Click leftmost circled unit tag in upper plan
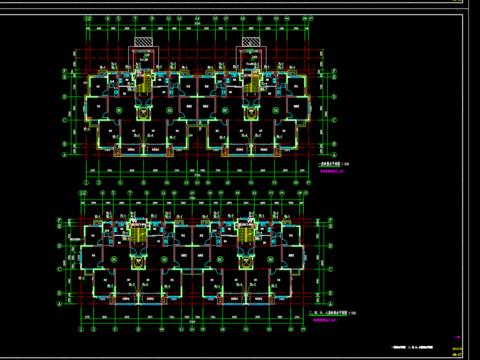The width and height of the screenshot is (480, 360). (x=119, y=110)
